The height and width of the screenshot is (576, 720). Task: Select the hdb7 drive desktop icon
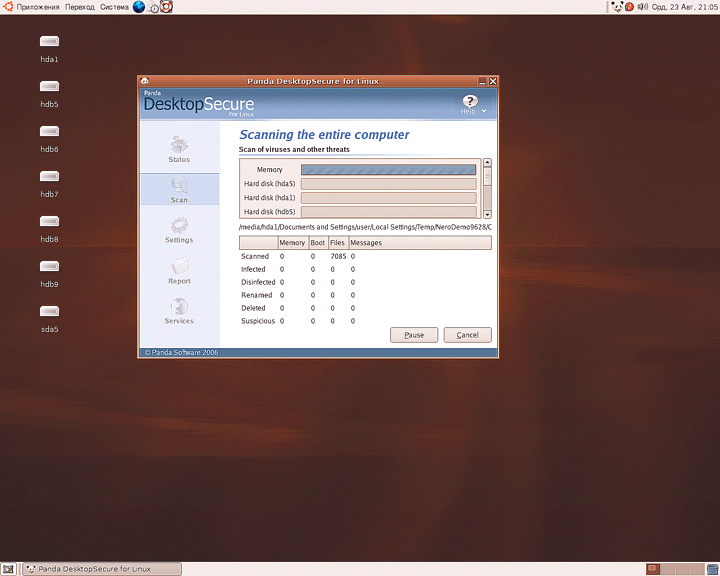tap(49, 176)
